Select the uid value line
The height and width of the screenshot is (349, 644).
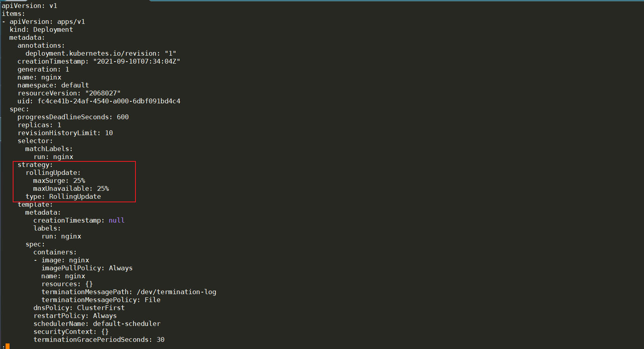99,101
